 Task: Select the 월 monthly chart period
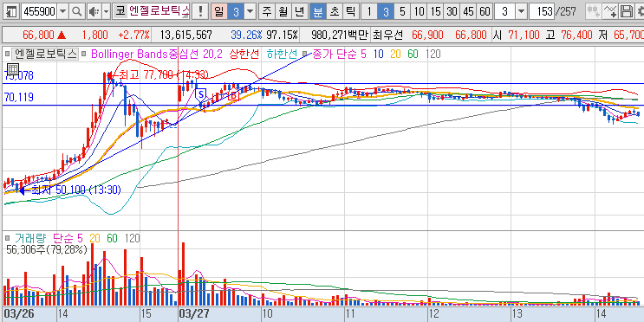pyautogui.click(x=283, y=11)
